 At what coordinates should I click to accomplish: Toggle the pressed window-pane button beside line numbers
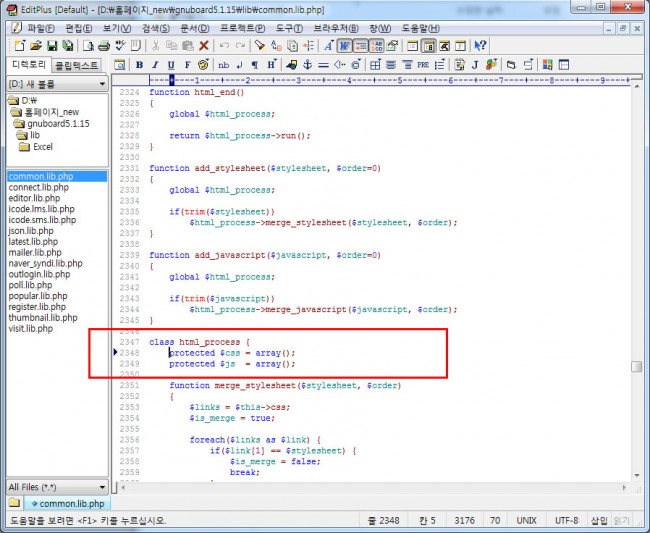[428, 46]
